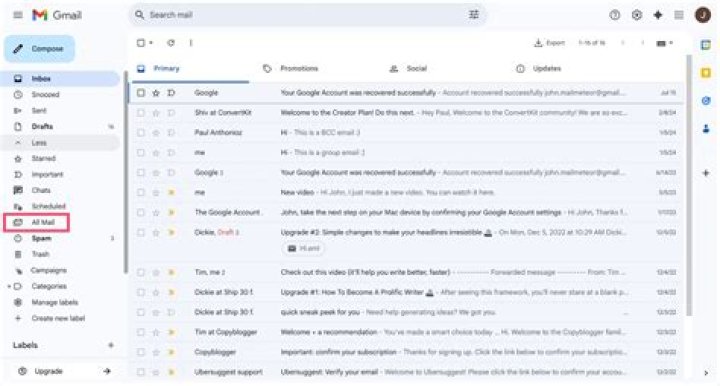Open the More options three-dot menu
Image resolution: width=720 pixels, height=386 pixels.
191,43
